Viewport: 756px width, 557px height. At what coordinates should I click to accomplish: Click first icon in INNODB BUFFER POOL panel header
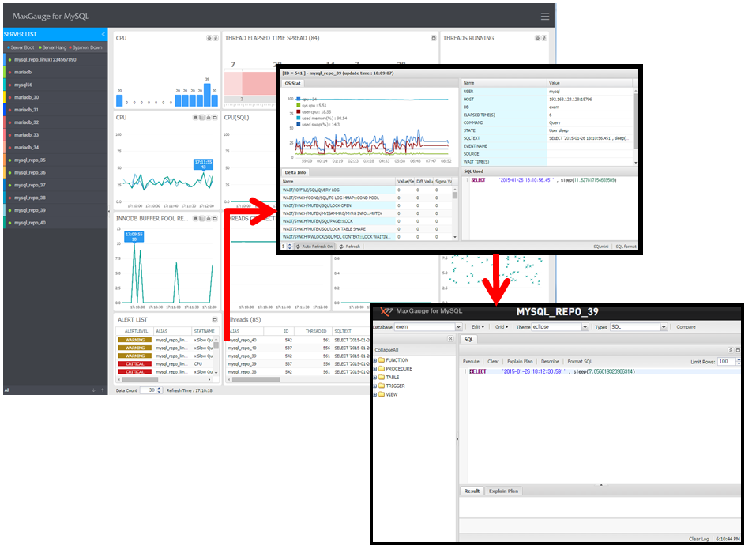click(196, 219)
